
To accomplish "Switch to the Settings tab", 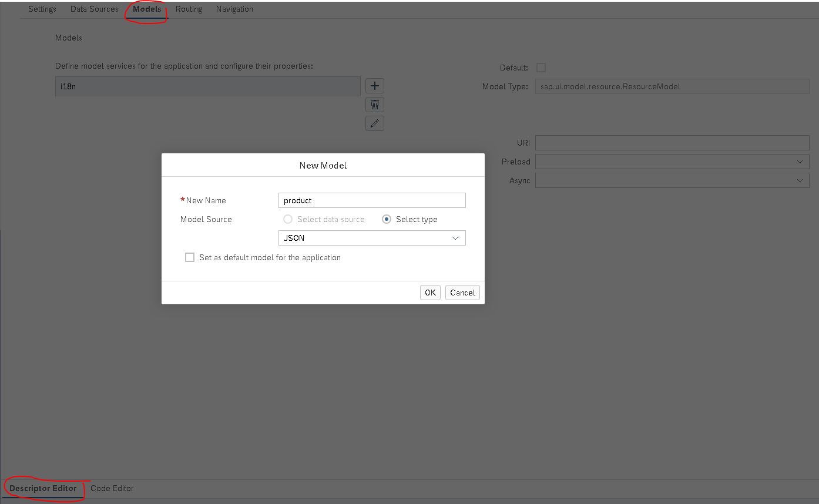I will [x=42, y=9].
